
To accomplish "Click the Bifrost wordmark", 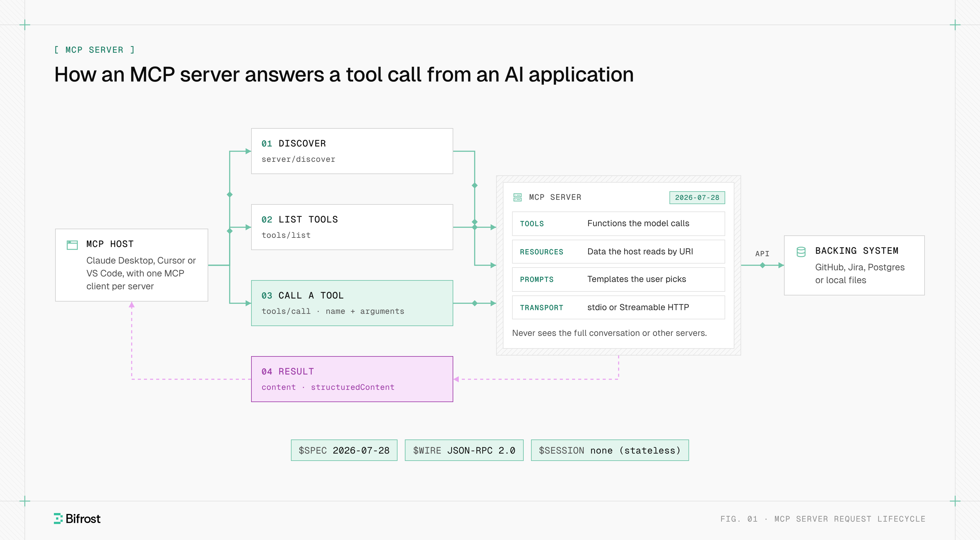I will click(x=83, y=519).
